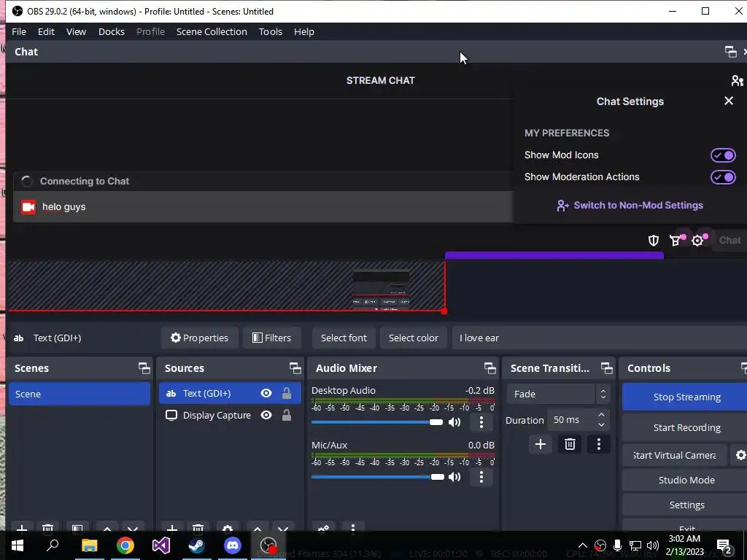Viewport: 747px width, 560px height.
Task: Mute Desktop Audio speaker icon
Action: [454, 422]
